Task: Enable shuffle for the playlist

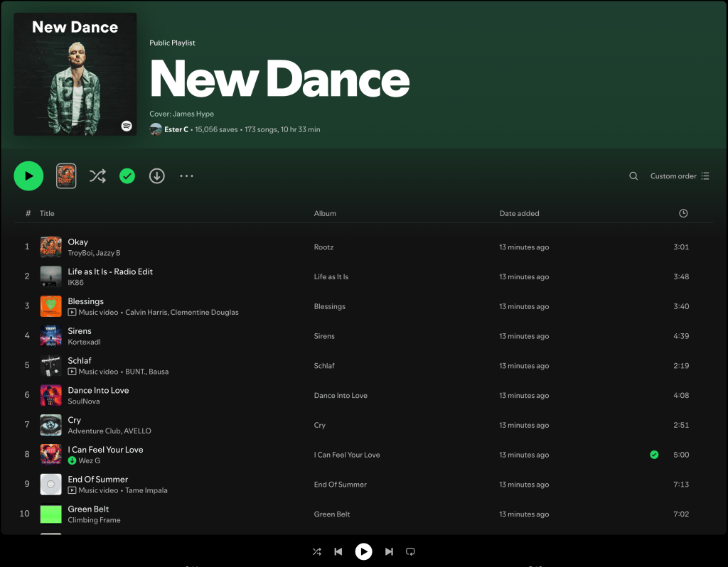Action: click(x=97, y=175)
